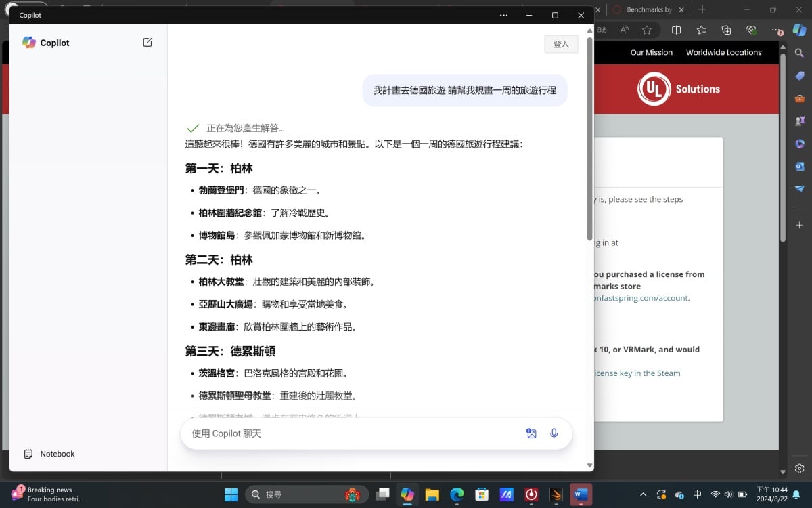Viewport: 812px width, 508px height.
Task: Open the settings gear in Edge sidebar
Action: click(799, 468)
